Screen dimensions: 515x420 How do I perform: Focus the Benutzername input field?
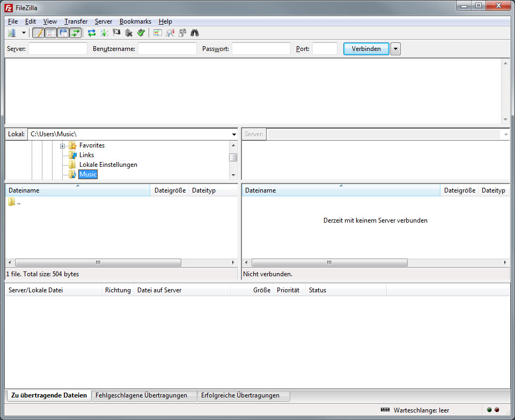[167, 49]
